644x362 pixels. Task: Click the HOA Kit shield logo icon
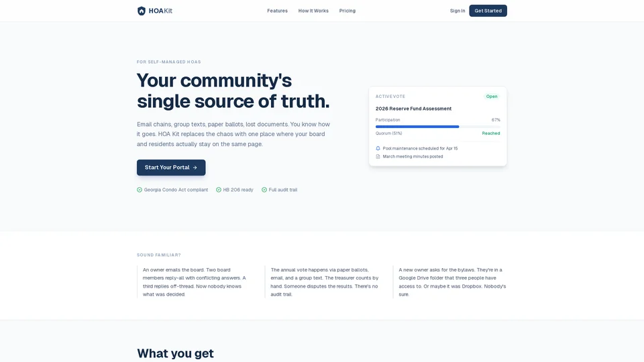pyautogui.click(x=142, y=11)
